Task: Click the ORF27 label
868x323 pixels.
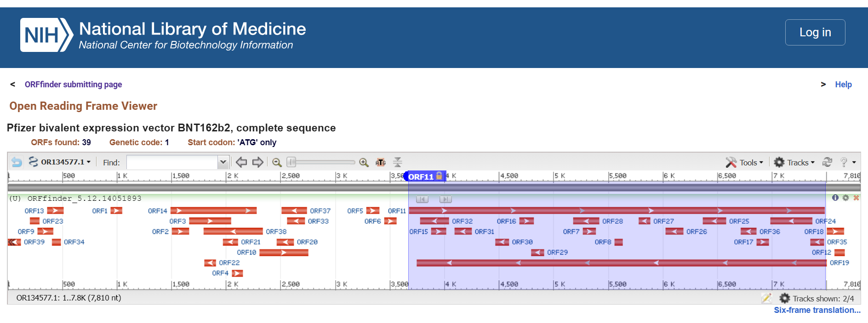Action: click(663, 221)
